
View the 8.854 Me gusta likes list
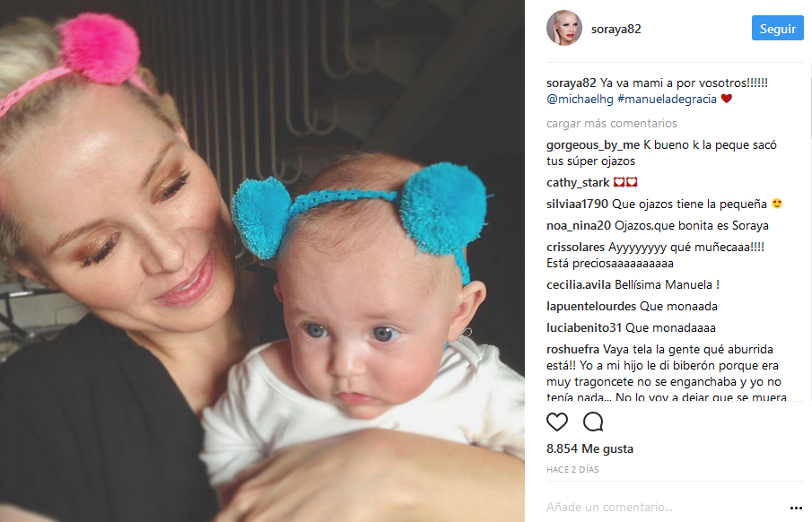coord(589,449)
